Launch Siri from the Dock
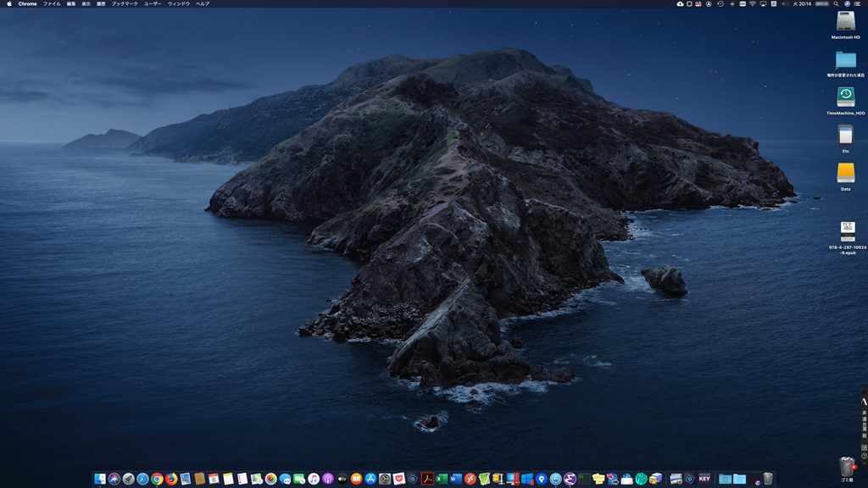Screen dimensions: 868x488 (x=114, y=479)
